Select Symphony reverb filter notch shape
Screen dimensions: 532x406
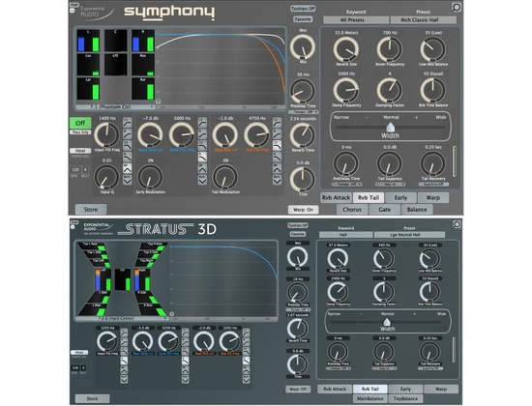coord(278,180)
